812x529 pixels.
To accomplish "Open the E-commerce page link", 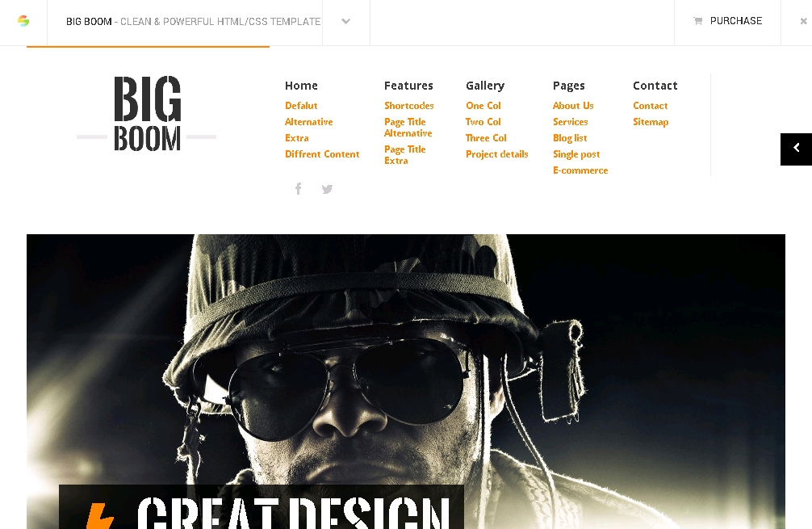I will coord(580,170).
